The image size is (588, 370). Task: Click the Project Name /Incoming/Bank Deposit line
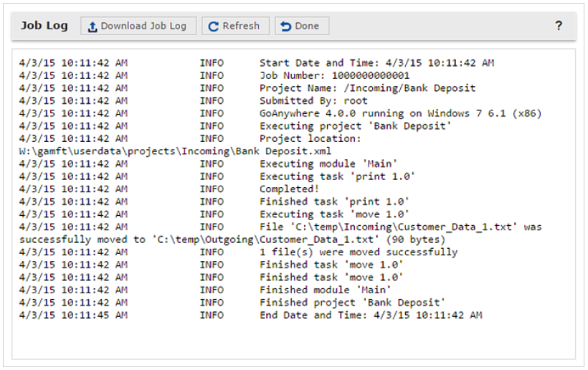point(247,88)
